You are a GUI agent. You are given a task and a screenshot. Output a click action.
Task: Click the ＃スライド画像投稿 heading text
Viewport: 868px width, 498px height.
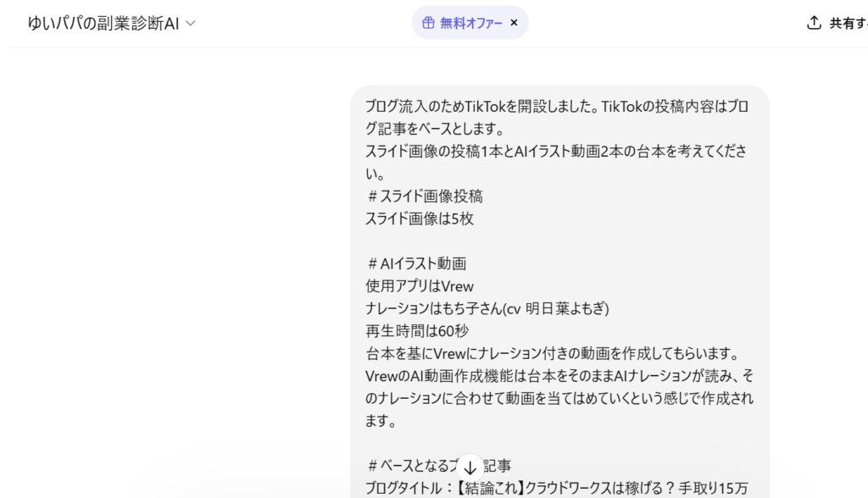click(x=425, y=196)
